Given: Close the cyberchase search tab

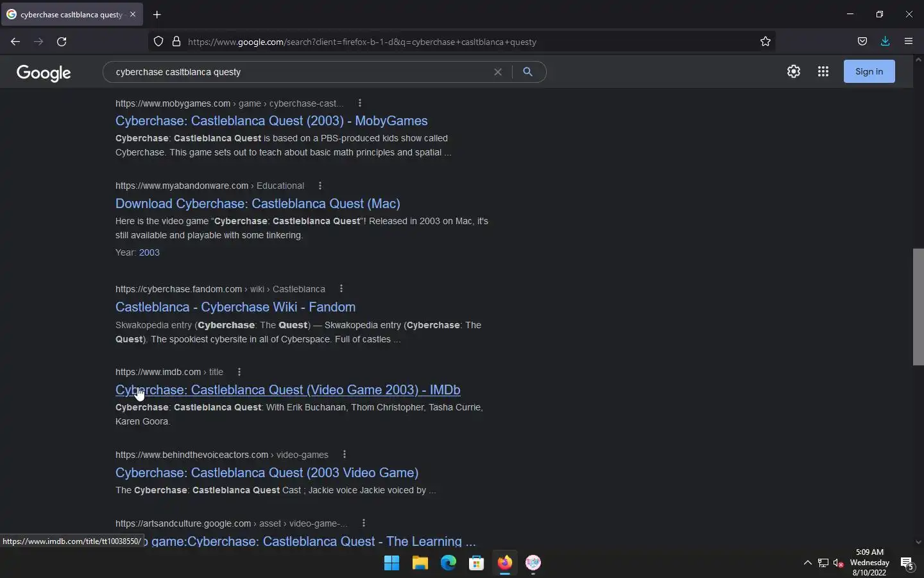Looking at the screenshot, I should coord(133,14).
